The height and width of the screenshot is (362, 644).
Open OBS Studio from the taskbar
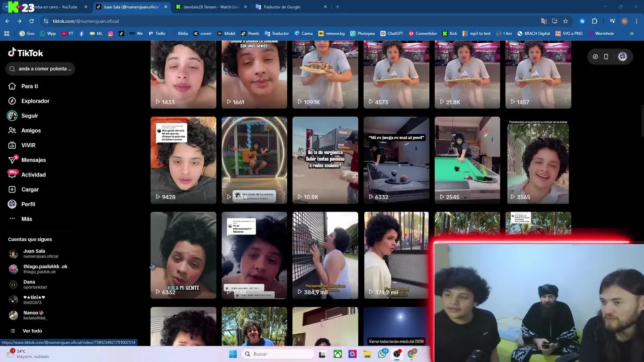397,354
